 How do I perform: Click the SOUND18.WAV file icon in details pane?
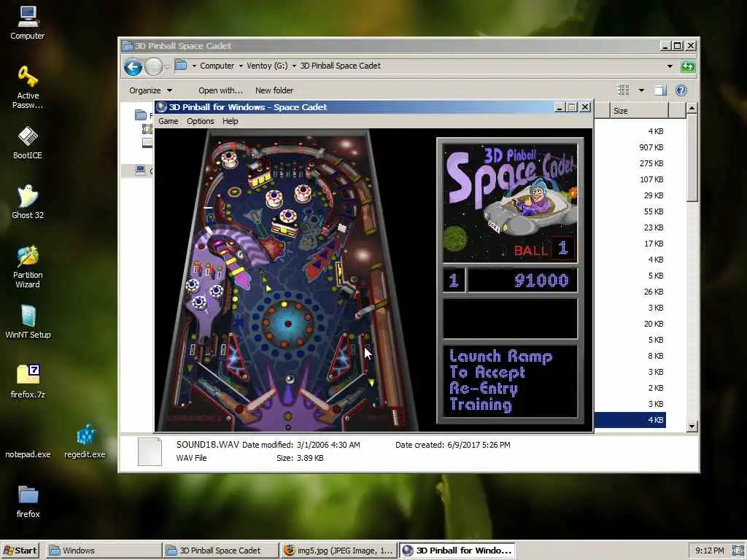point(150,451)
